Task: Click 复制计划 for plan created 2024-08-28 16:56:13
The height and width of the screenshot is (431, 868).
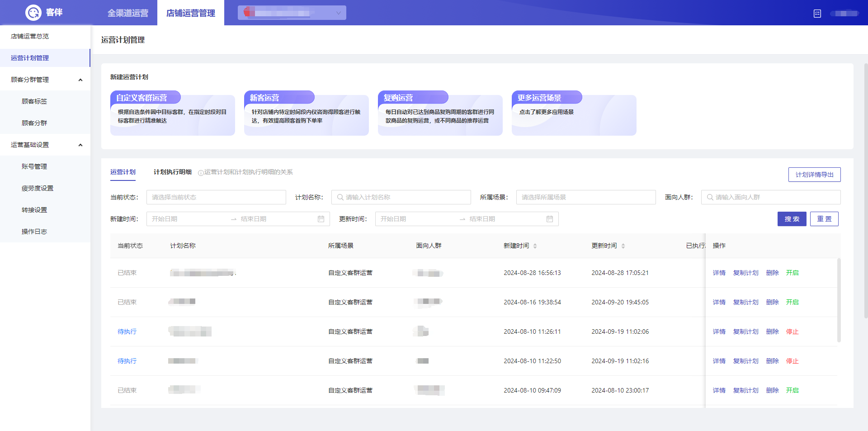Action: (745, 273)
